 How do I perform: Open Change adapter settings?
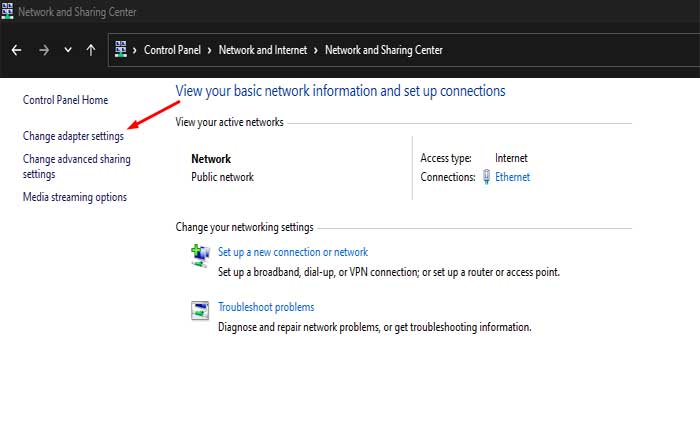pos(73,135)
